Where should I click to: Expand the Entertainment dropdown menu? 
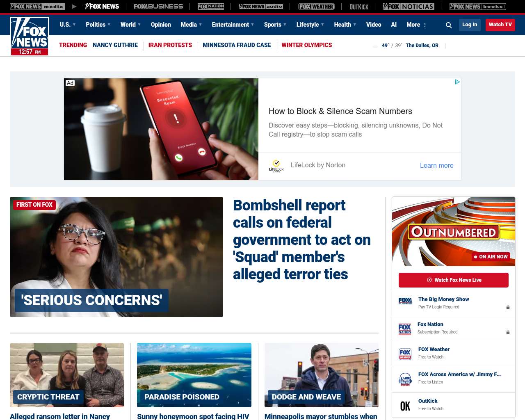point(233,25)
